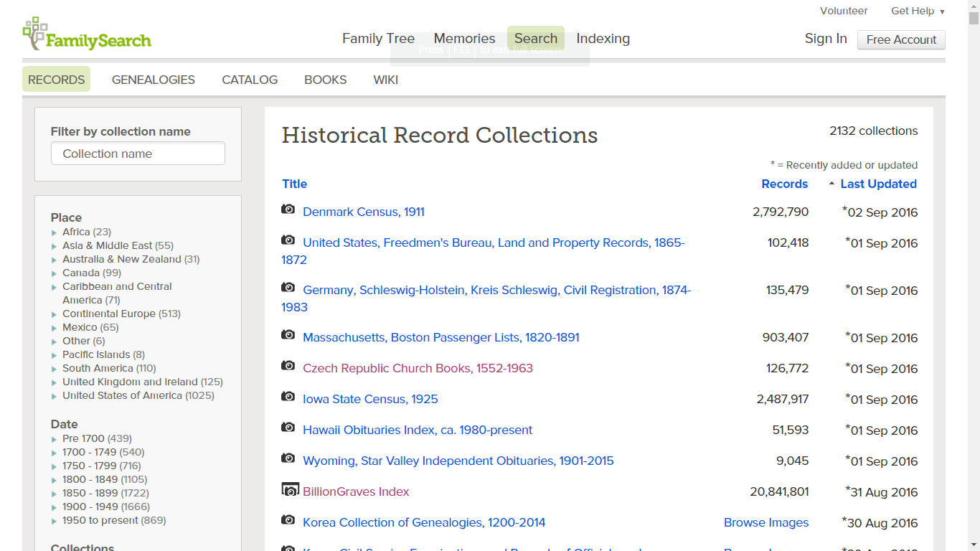Open the Denmark Census, 1911 collection
This screenshot has height=551, width=980.
pos(364,211)
